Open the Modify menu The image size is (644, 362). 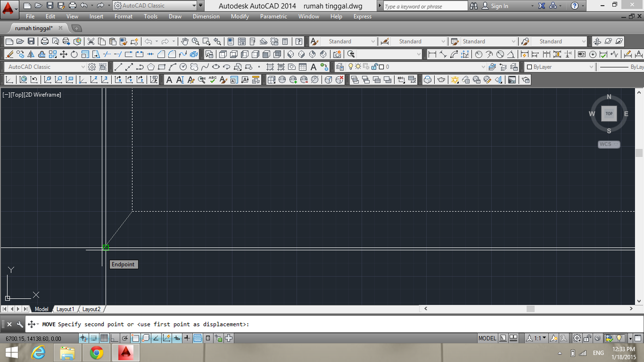(240, 17)
